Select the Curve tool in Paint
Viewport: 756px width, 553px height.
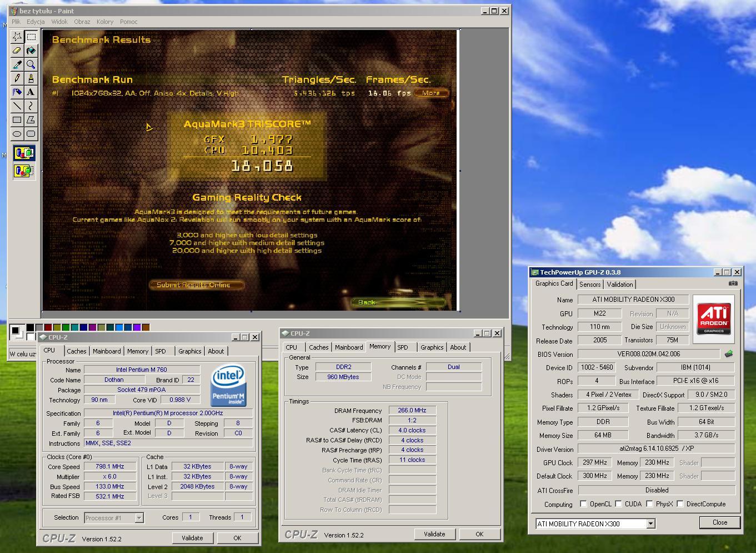(x=31, y=106)
